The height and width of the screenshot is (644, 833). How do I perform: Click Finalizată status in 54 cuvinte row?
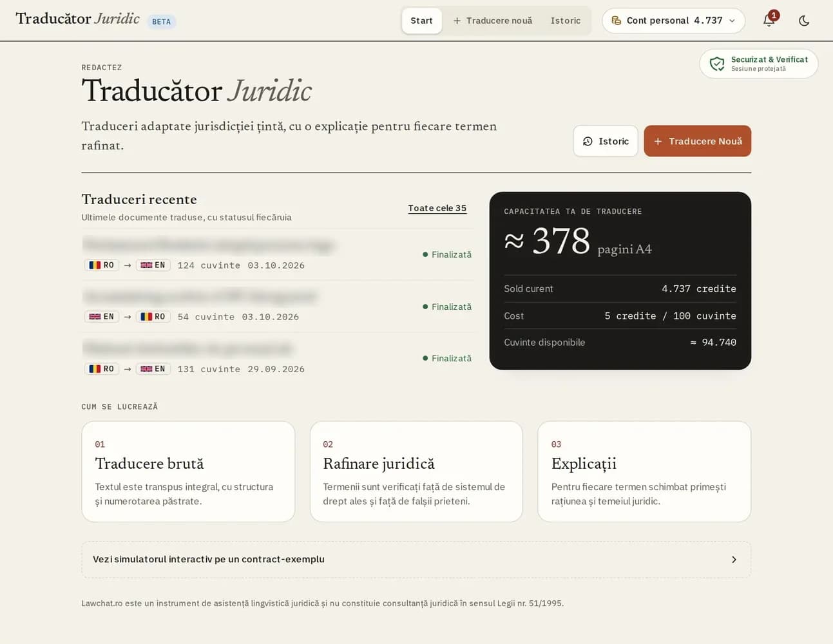click(447, 307)
